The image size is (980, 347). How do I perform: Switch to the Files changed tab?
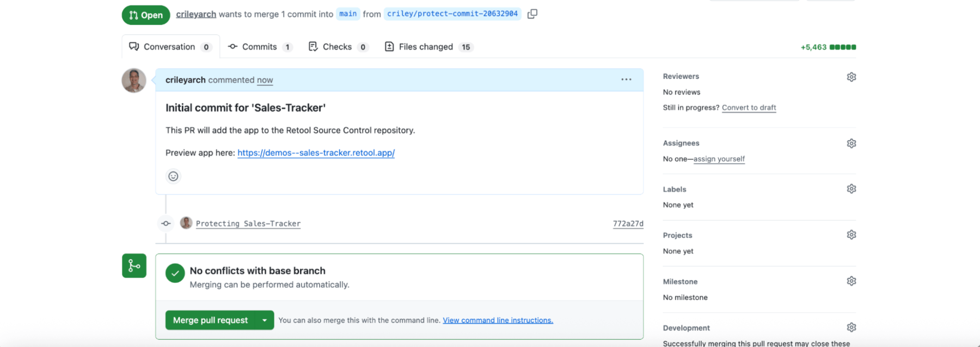[428, 47]
